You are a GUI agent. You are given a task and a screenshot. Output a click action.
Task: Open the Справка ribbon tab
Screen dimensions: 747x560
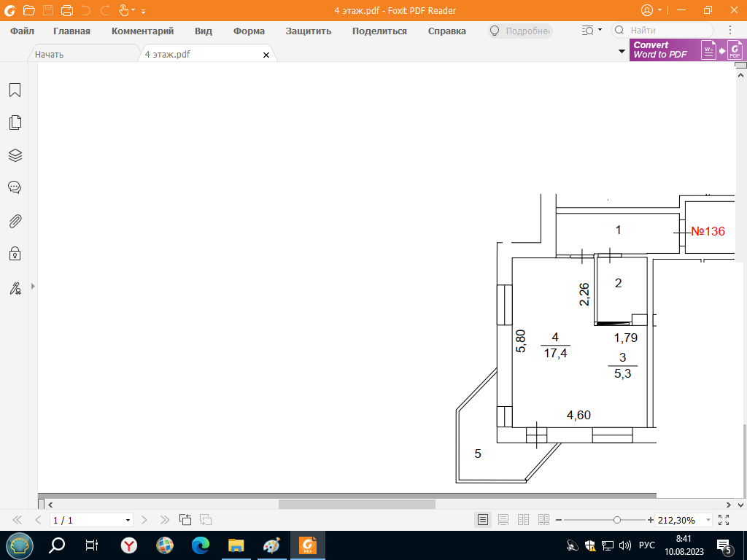(x=447, y=31)
